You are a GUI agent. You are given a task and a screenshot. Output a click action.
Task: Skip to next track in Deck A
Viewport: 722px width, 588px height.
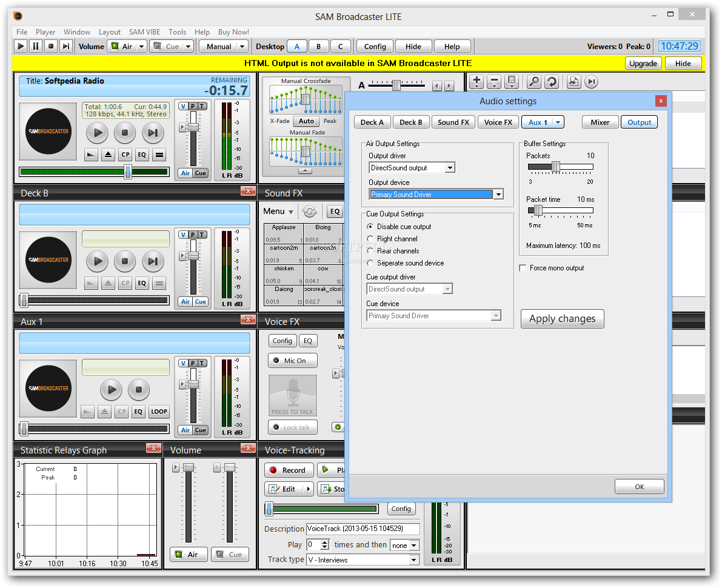coord(152,133)
